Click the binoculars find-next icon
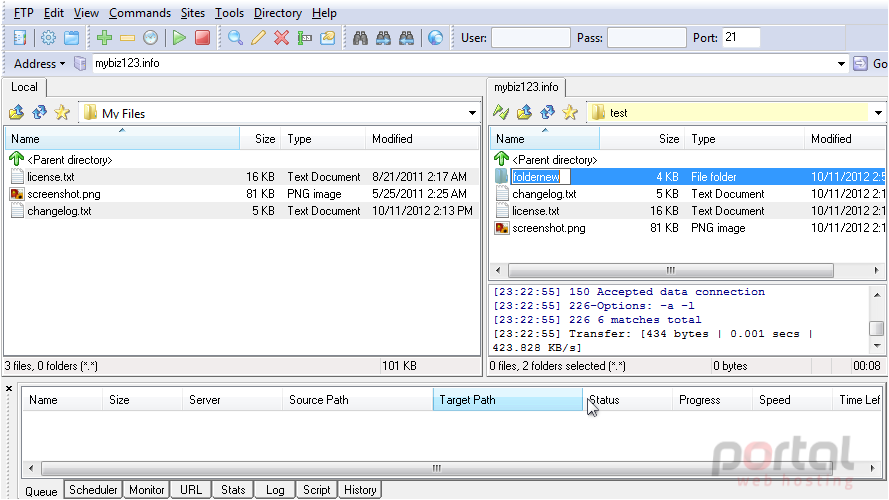This screenshot has height=500, width=889. (383, 38)
